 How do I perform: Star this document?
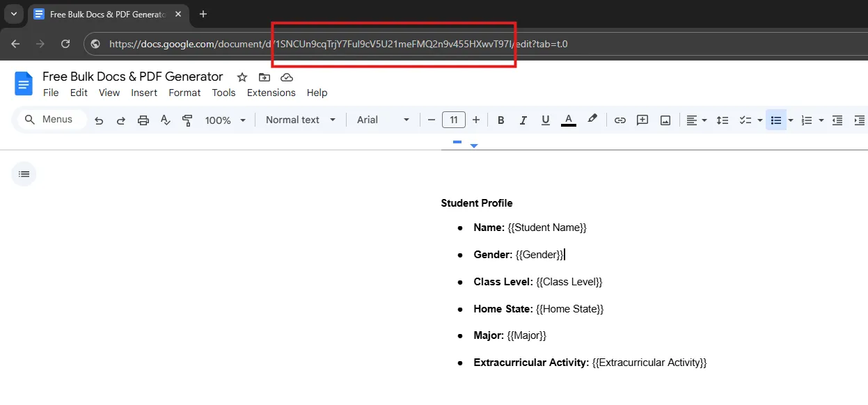click(242, 77)
